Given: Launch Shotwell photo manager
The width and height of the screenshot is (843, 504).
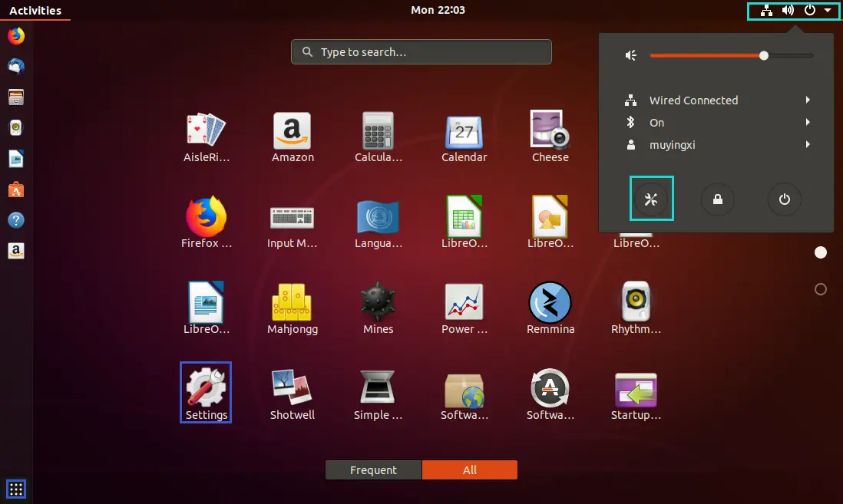Looking at the screenshot, I should (x=292, y=394).
